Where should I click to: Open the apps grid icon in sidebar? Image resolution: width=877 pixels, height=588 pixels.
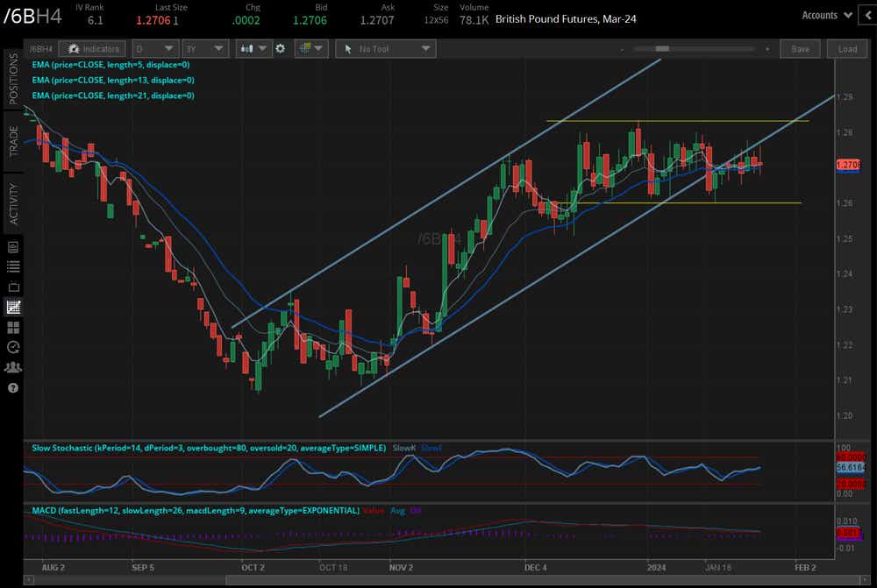click(x=13, y=327)
